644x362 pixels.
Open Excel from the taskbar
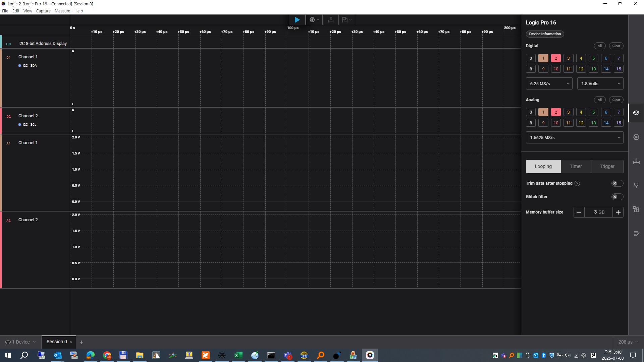238,355
